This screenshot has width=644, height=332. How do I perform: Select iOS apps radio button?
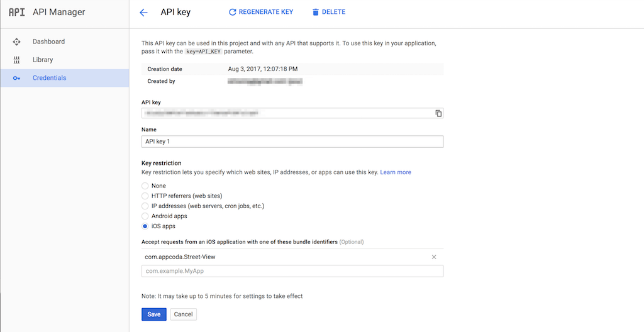click(145, 226)
